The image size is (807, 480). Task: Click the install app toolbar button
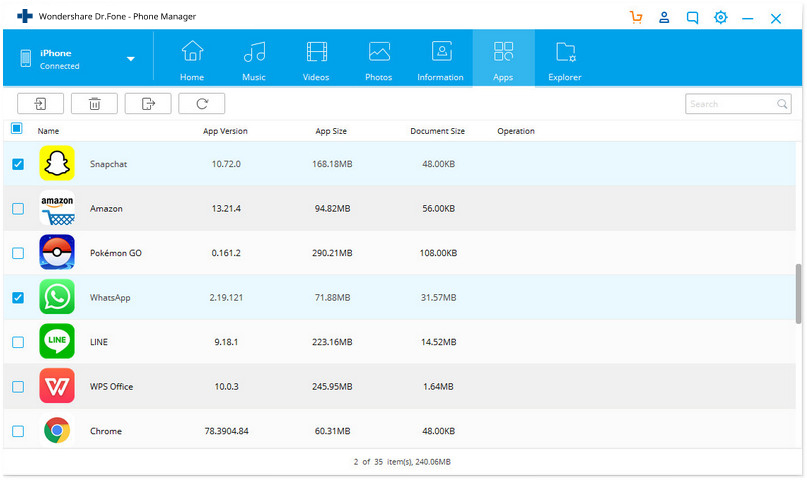(x=41, y=103)
